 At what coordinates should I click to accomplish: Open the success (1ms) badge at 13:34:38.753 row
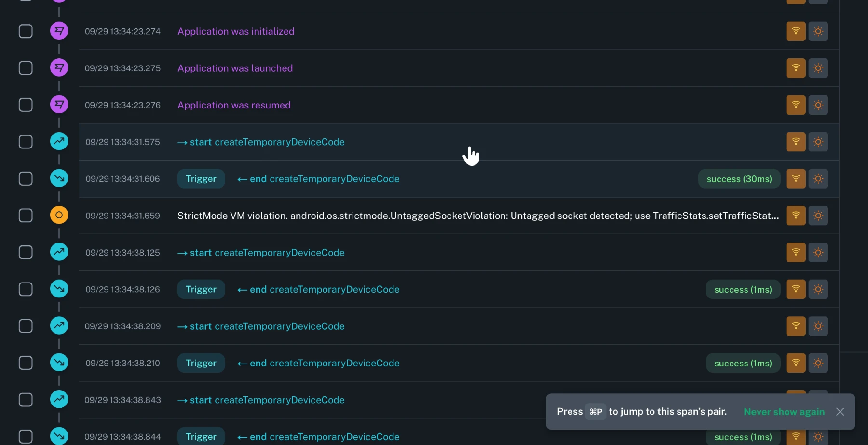pyautogui.click(x=742, y=363)
